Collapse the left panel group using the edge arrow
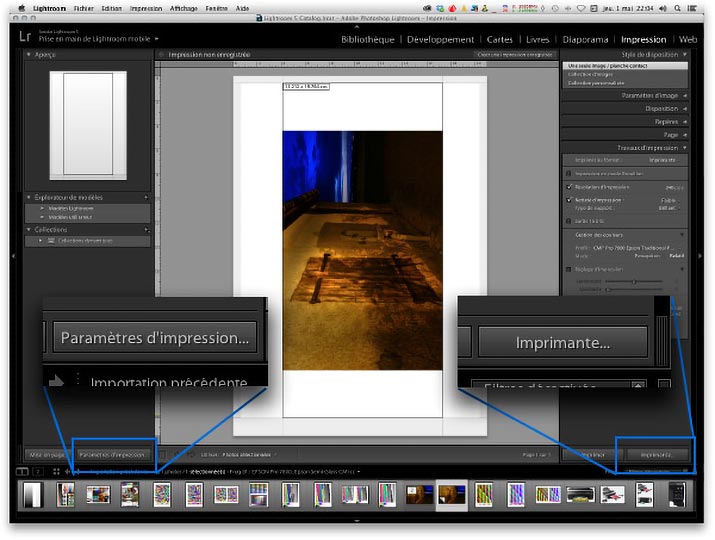Image resolution: width=715 pixels, height=540 pixels. (13, 256)
